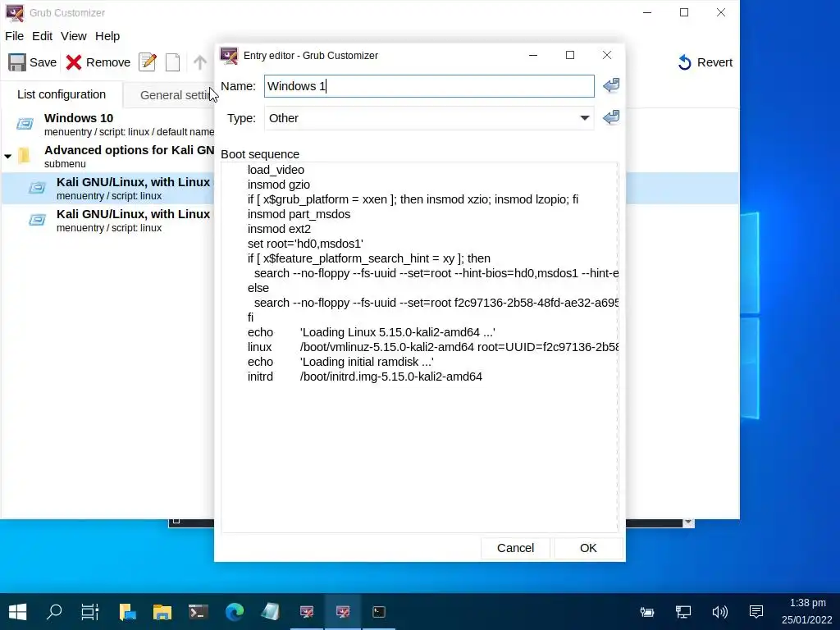This screenshot has width=840, height=630.
Task: Open the Windows Start menu
Action: coord(18,612)
